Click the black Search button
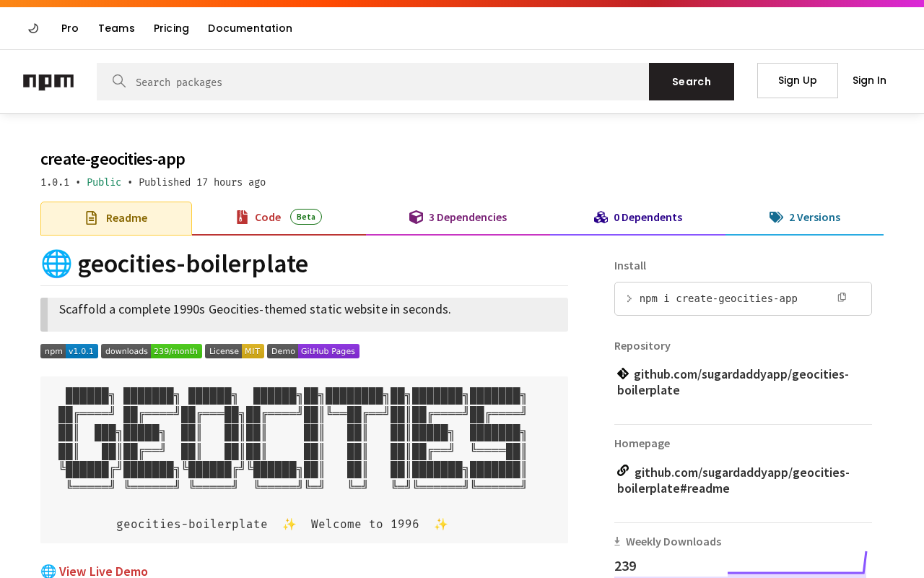The image size is (924, 578). click(x=692, y=82)
